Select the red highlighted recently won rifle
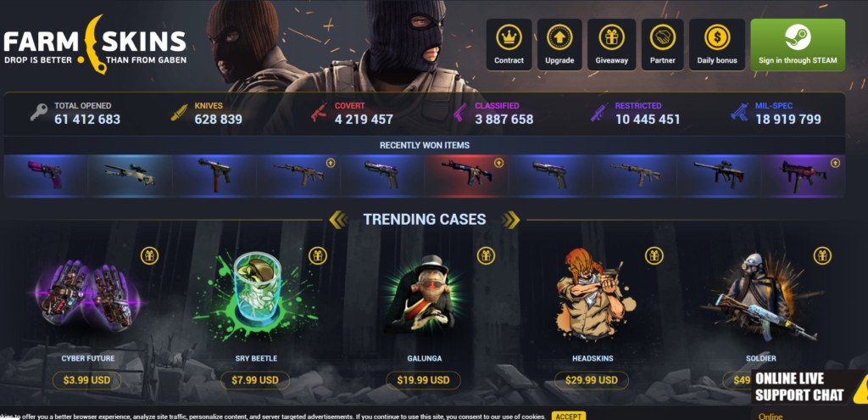The width and height of the screenshot is (868, 420). click(467, 176)
